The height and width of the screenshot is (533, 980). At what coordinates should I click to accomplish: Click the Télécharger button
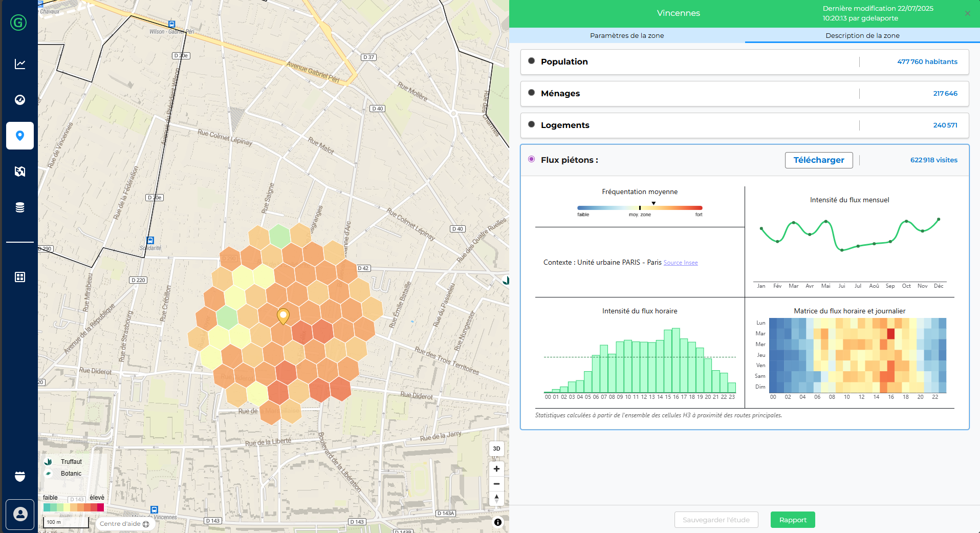(x=818, y=160)
